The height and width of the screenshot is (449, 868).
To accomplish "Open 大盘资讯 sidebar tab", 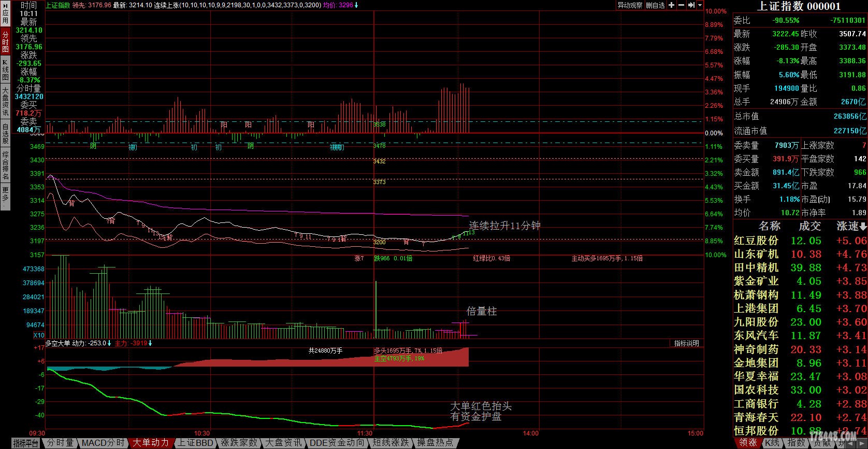I will click(x=5, y=101).
